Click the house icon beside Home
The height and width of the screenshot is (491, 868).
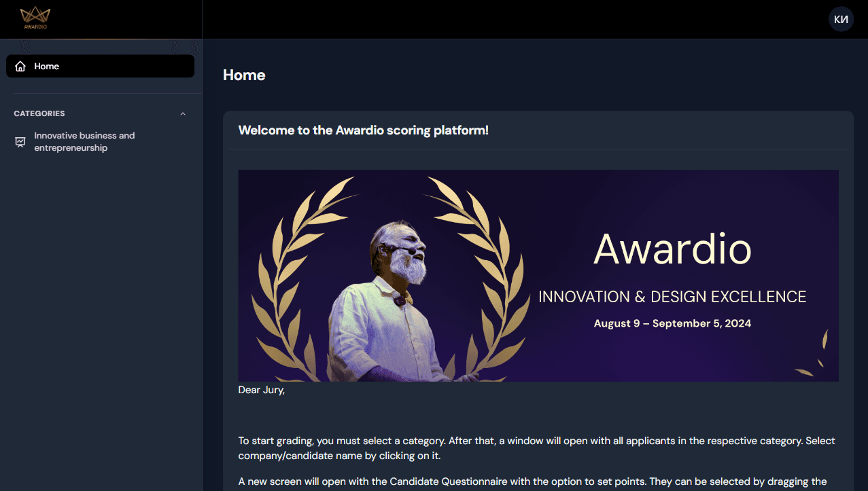pyautogui.click(x=20, y=67)
